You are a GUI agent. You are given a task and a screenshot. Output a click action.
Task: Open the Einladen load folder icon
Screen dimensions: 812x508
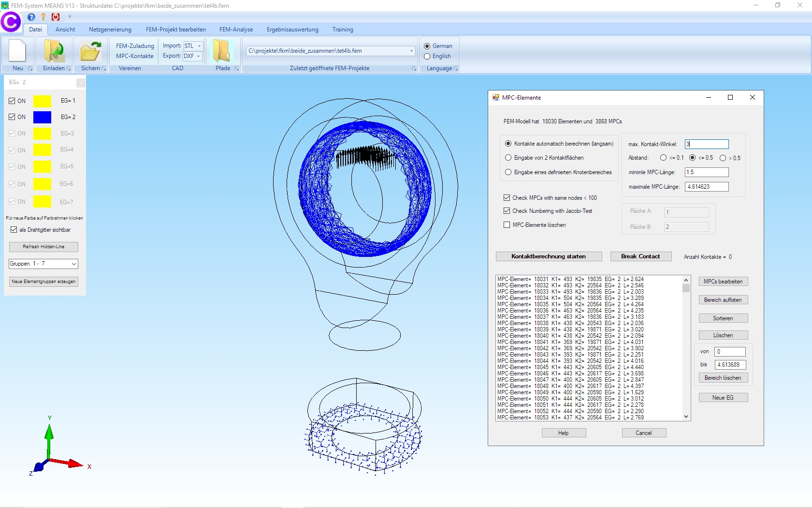(55, 51)
